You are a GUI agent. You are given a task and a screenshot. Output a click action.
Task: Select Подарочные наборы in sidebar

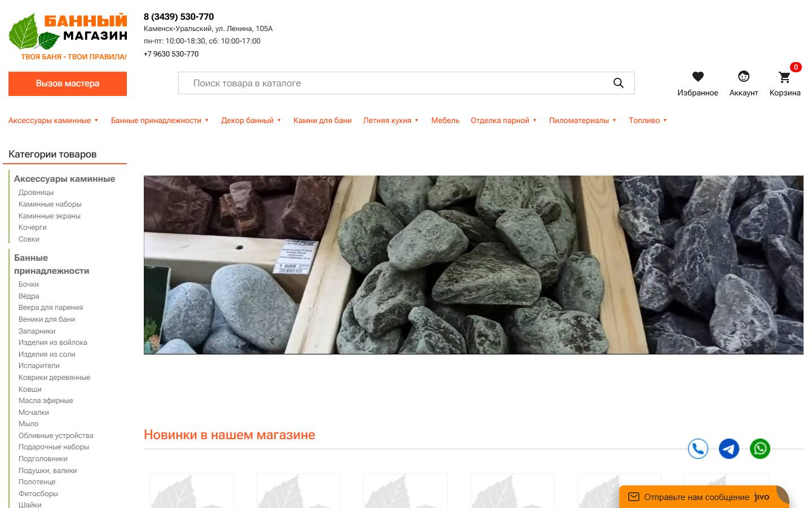pos(54,447)
